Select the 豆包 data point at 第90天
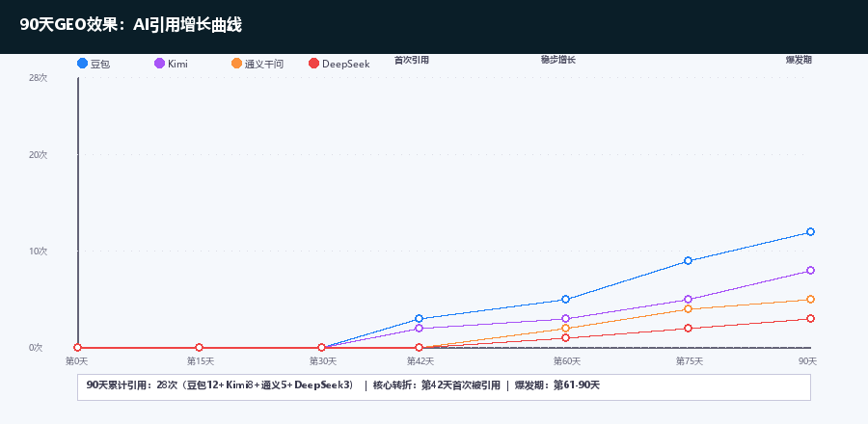Viewport: 868px width, 424px height. pyautogui.click(x=810, y=232)
